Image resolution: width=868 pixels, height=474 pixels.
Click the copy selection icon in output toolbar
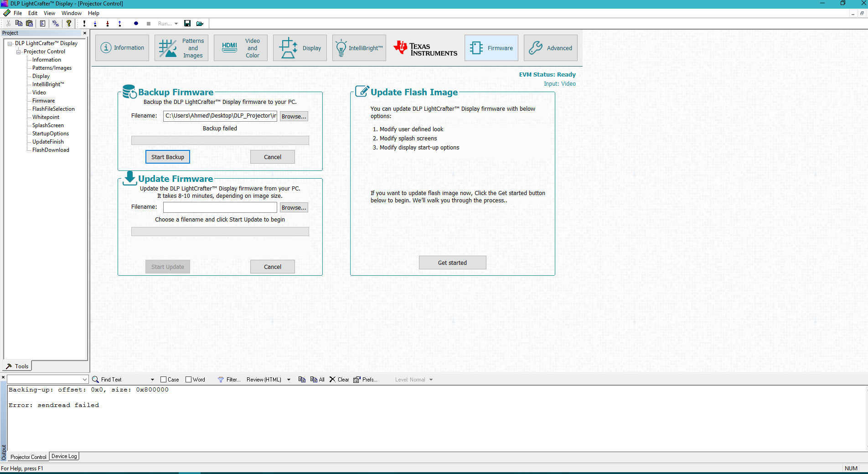pos(302,379)
